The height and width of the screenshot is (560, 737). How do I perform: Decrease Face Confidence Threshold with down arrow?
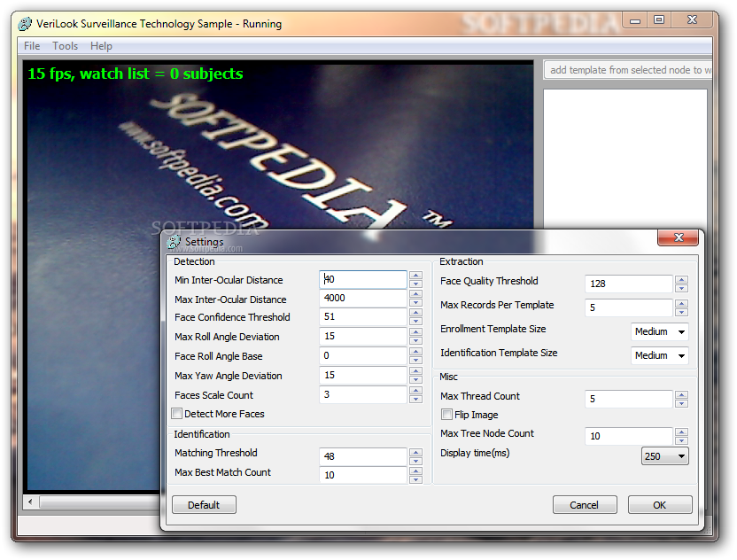(x=415, y=321)
